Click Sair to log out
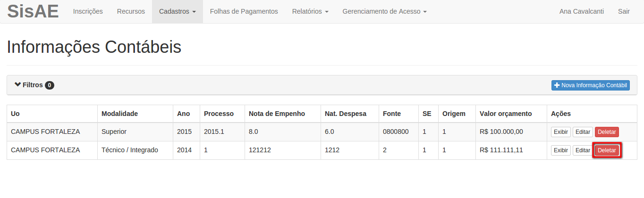Screen dimensions: 644x198 click(624, 11)
